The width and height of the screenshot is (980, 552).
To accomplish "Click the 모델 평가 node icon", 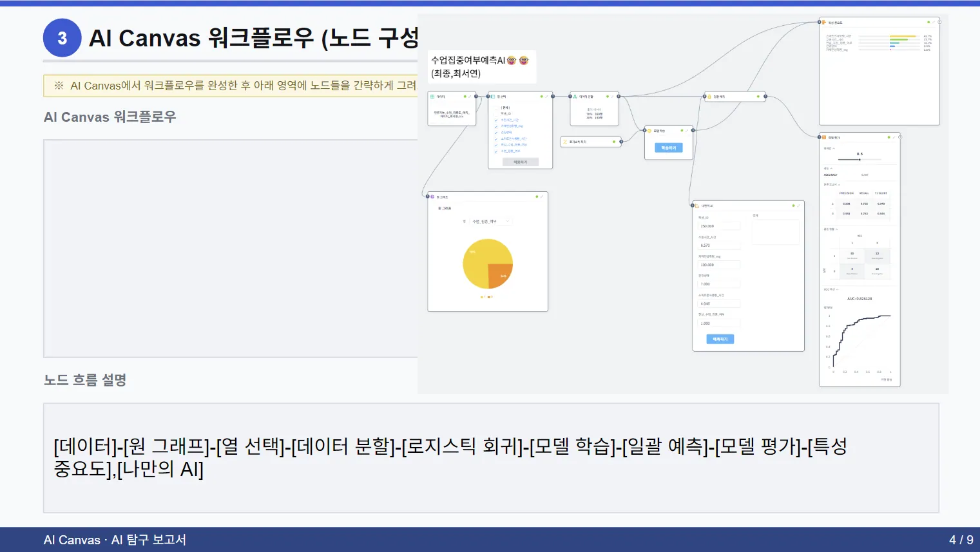I will [x=824, y=137].
